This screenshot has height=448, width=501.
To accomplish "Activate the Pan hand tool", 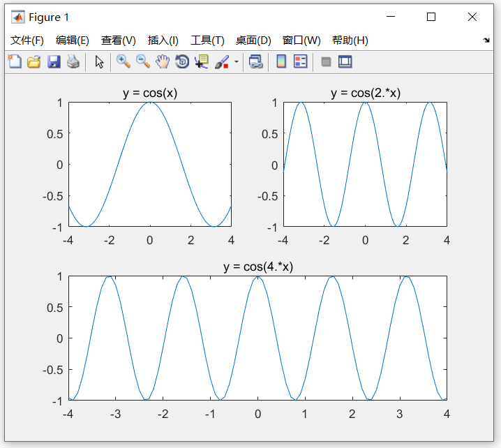I will 163,61.
